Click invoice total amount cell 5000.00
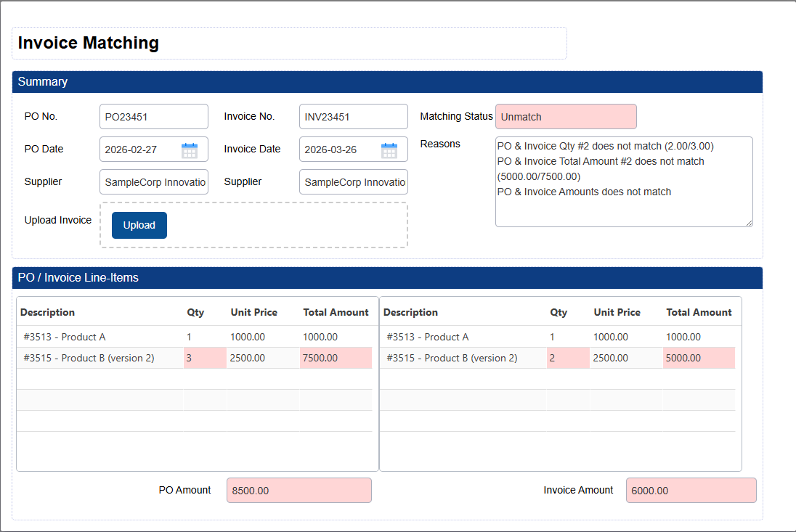Image resolution: width=796 pixels, height=532 pixels. point(698,358)
